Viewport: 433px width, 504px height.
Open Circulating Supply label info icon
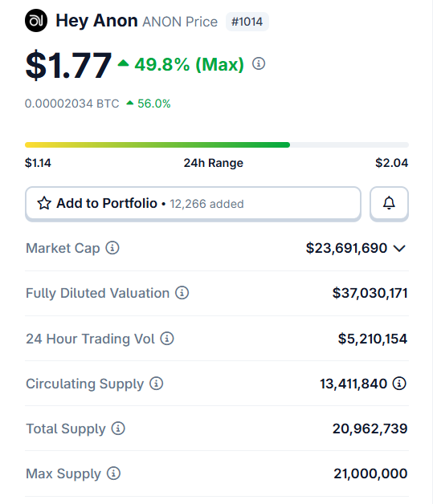pos(157,384)
